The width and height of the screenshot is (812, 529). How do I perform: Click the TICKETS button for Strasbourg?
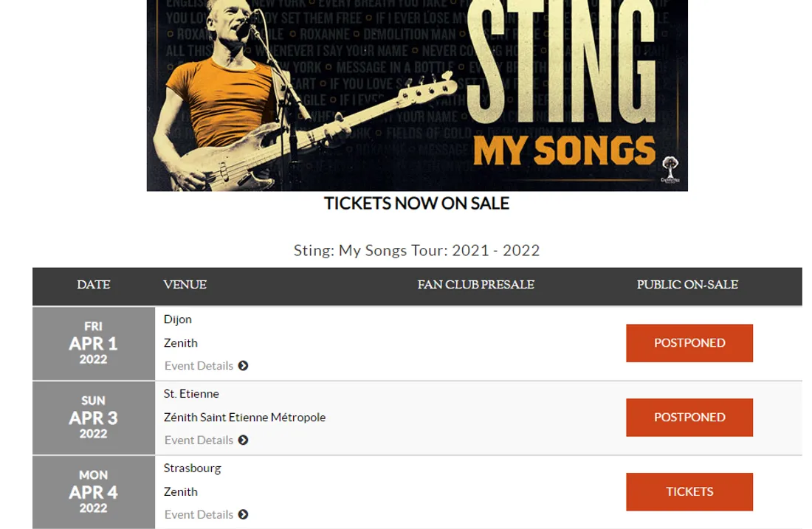pyautogui.click(x=689, y=491)
